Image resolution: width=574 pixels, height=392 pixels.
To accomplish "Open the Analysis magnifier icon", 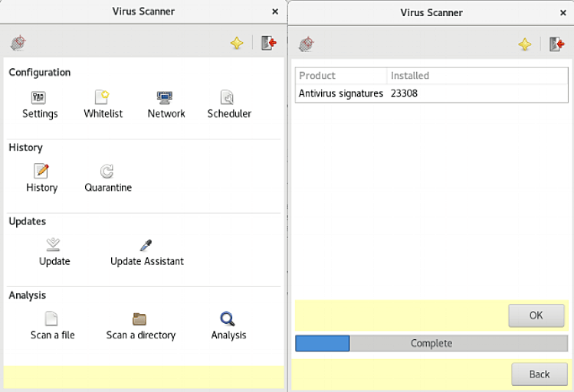I will [228, 318].
